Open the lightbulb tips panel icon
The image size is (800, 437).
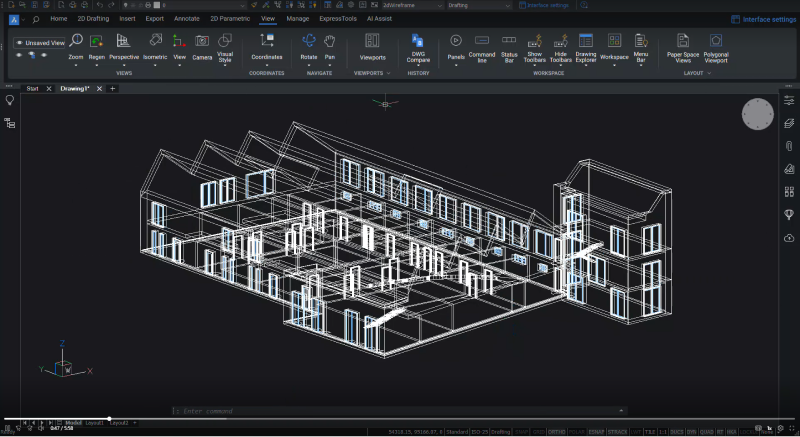coord(10,100)
